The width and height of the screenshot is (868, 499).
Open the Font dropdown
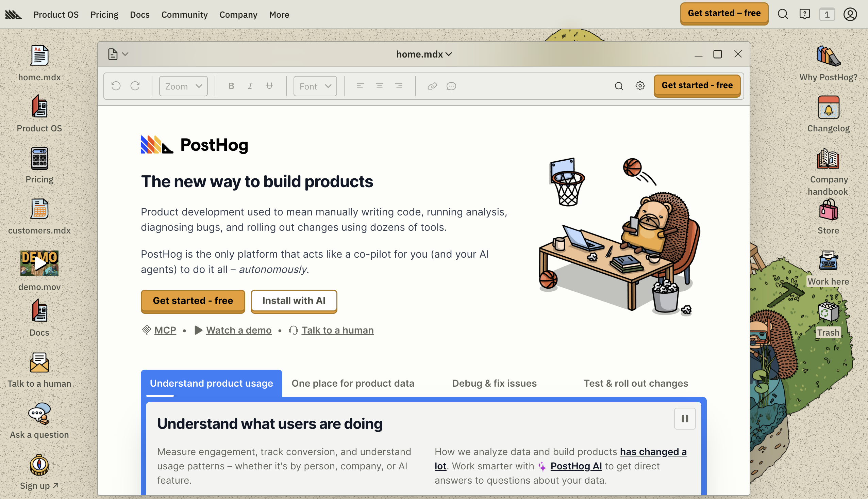pyautogui.click(x=315, y=86)
